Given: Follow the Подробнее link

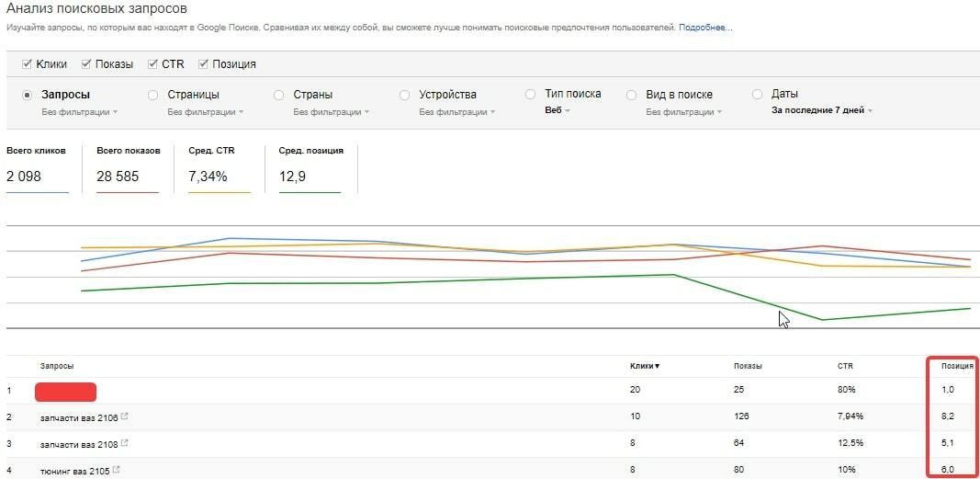Looking at the screenshot, I should 705,28.
